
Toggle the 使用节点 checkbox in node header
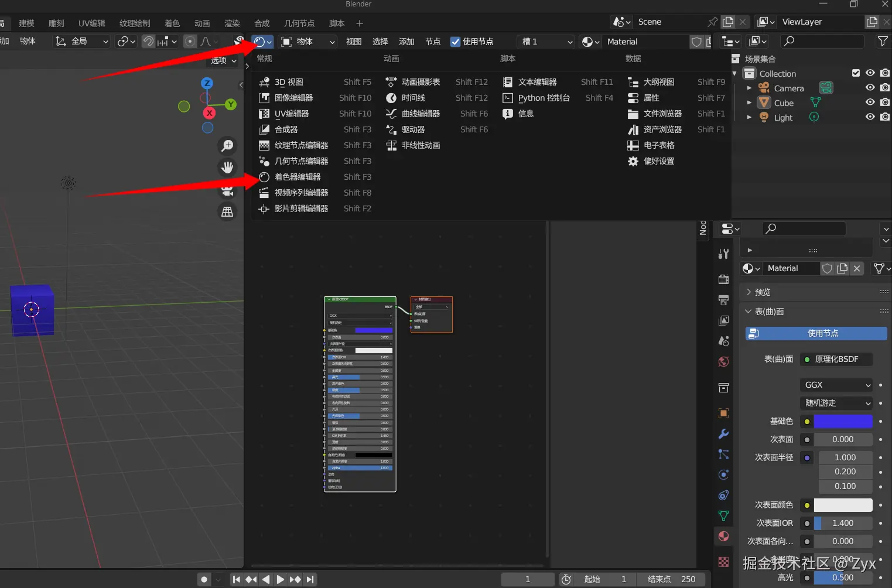pos(455,42)
